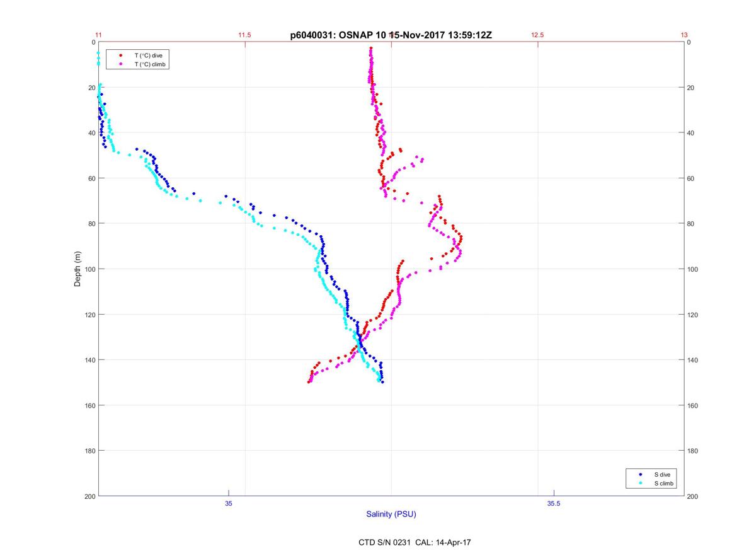The image size is (756, 558).
Task: Click depth tick 200 on the right axis
Action: [693, 496]
